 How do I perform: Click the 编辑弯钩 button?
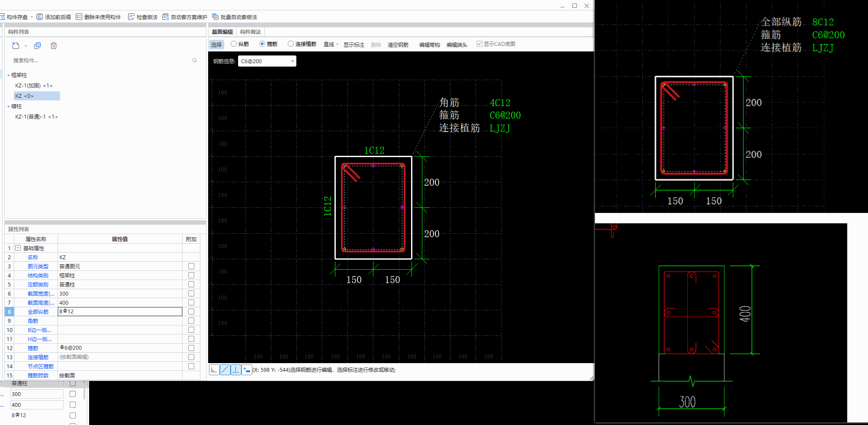tap(430, 45)
